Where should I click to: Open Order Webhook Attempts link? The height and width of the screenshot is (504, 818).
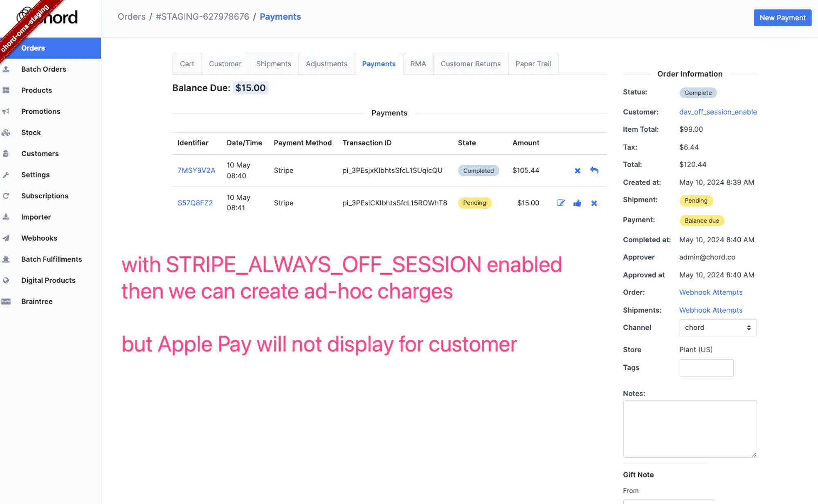(710, 292)
